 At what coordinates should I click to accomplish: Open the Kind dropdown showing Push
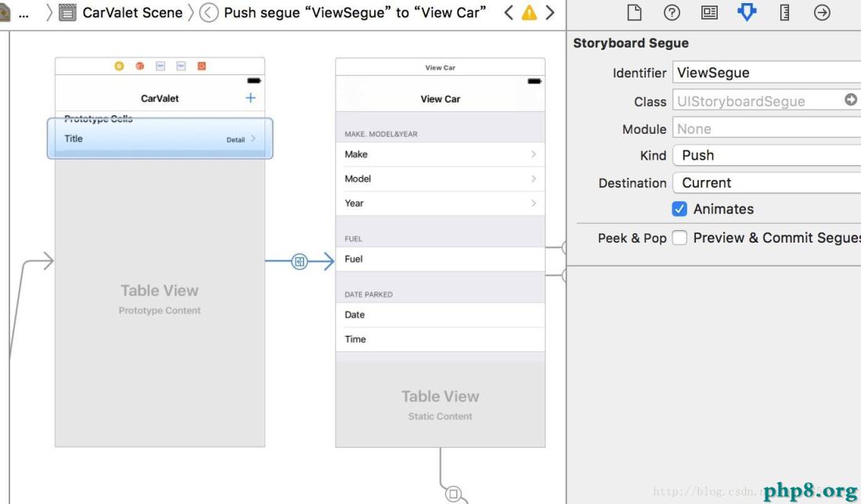pos(767,155)
